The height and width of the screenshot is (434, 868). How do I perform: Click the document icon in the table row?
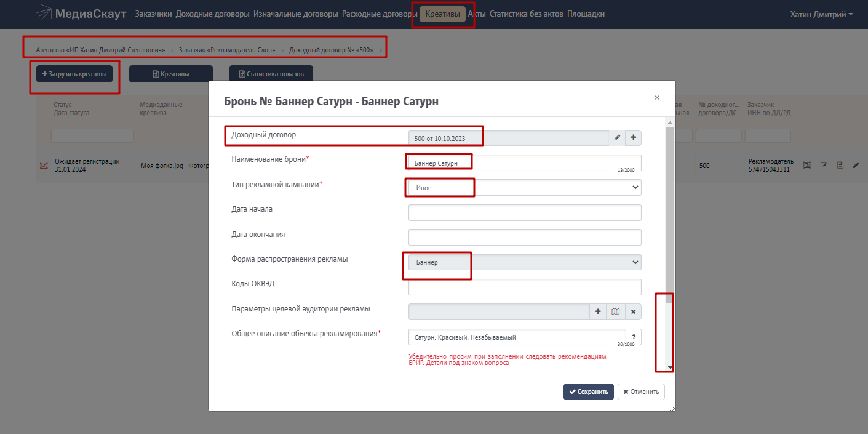pos(840,165)
